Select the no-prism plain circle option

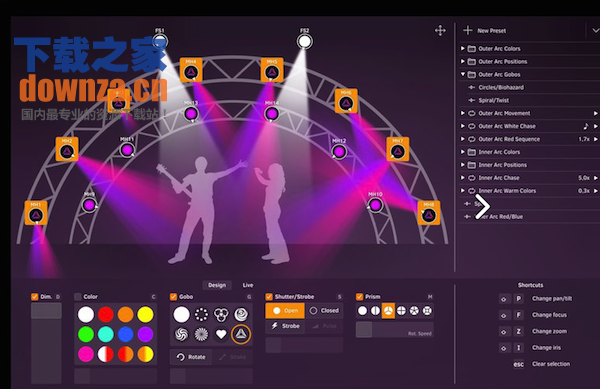click(362, 311)
